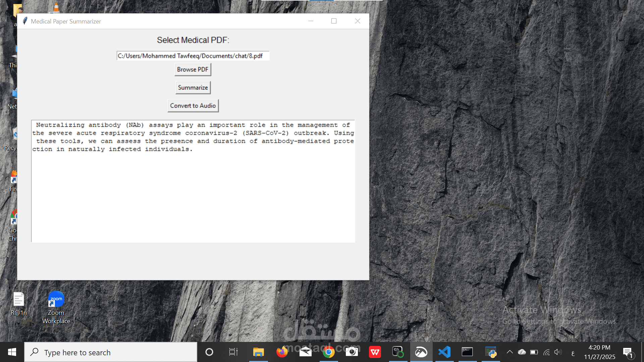The height and width of the screenshot is (362, 644).
Task: Open Google Chrome on taskbar
Action: point(329,352)
